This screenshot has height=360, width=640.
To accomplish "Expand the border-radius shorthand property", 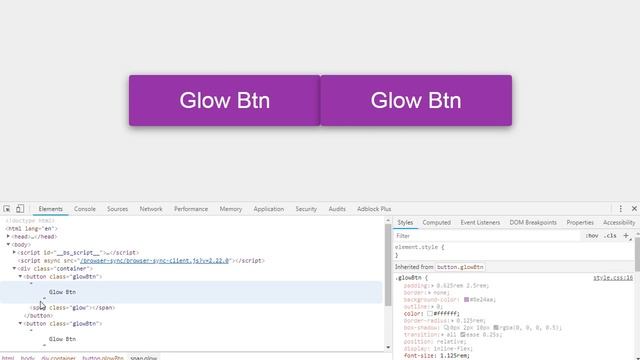I will pos(452,320).
